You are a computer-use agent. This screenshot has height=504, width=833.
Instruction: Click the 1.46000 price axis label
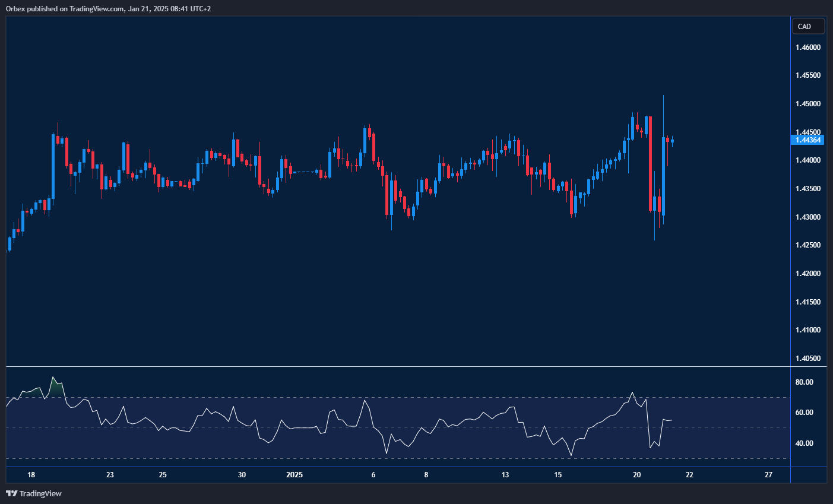[807, 47]
